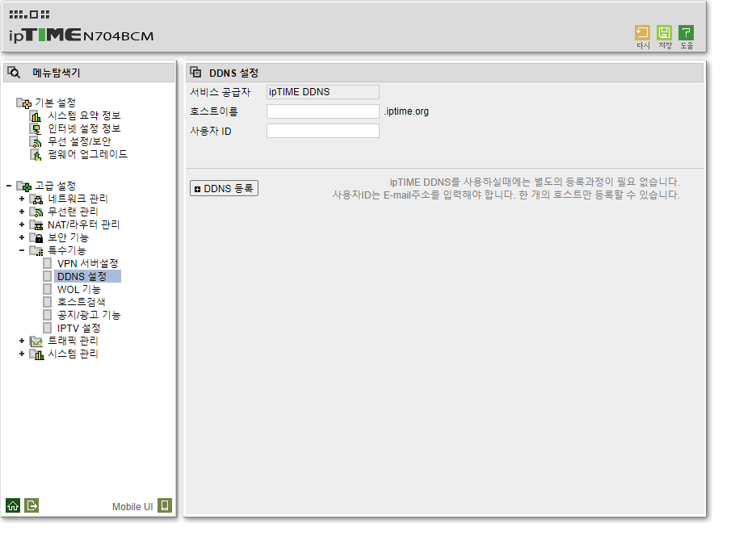
Task: Click the home icon at bottom left
Action: [x=13, y=505]
